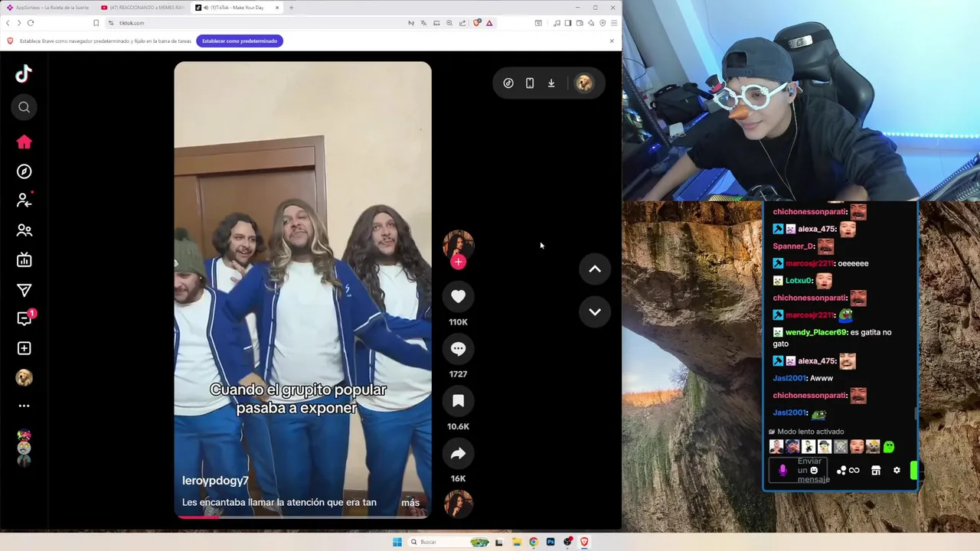The height and width of the screenshot is (551, 980).
Task: Go to previous video with up chevron
Action: click(x=594, y=269)
